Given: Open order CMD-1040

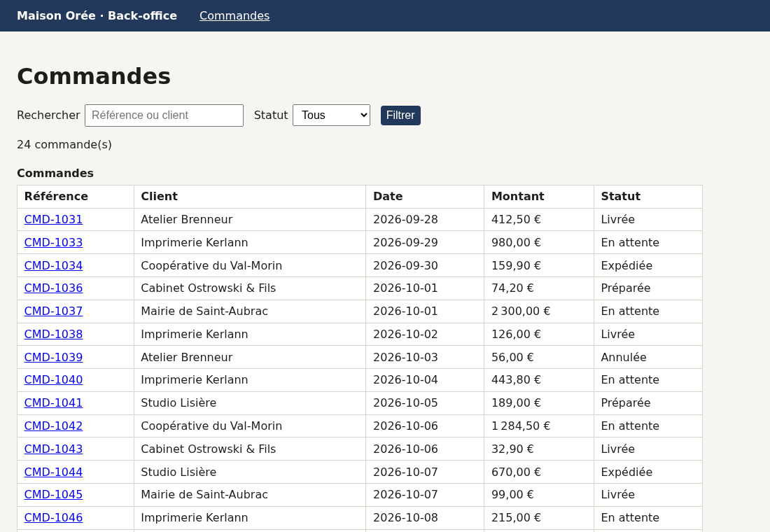Looking at the screenshot, I should tap(53, 380).
